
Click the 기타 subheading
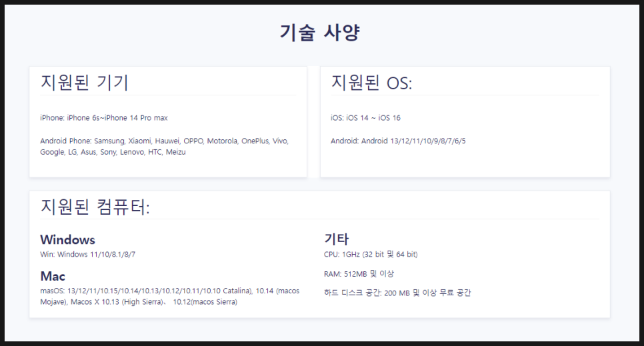tap(337, 239)
